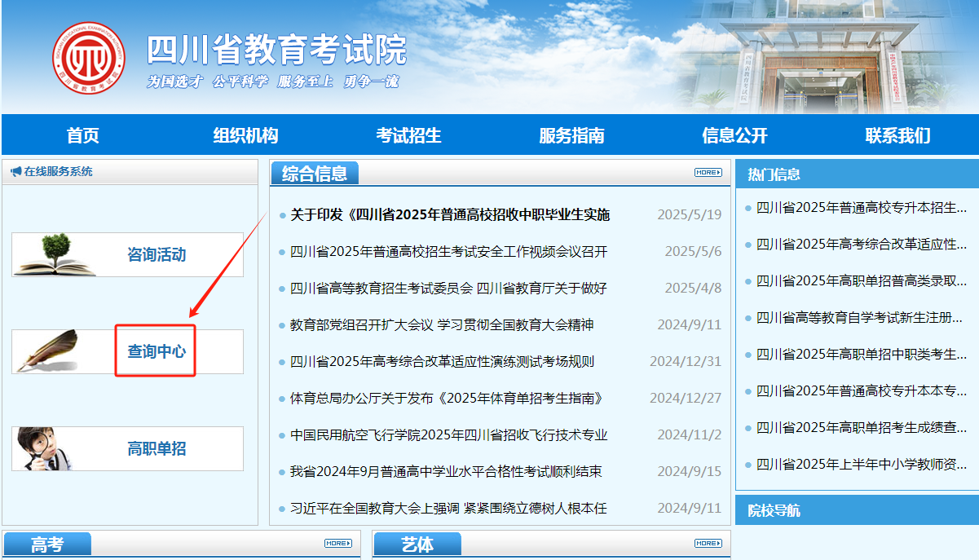
Task: Click the date 2024/12/27
Action: 686,398
